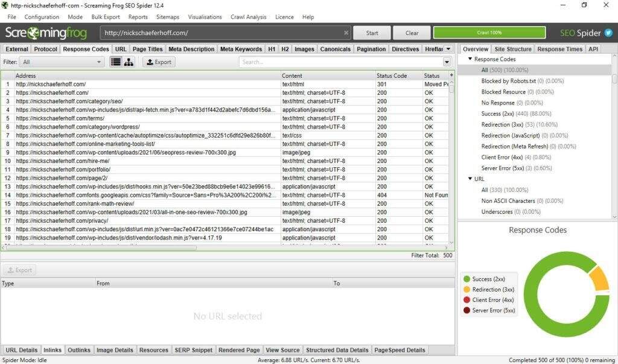Click the upper Export button with arrow icon

coord(159,62)
